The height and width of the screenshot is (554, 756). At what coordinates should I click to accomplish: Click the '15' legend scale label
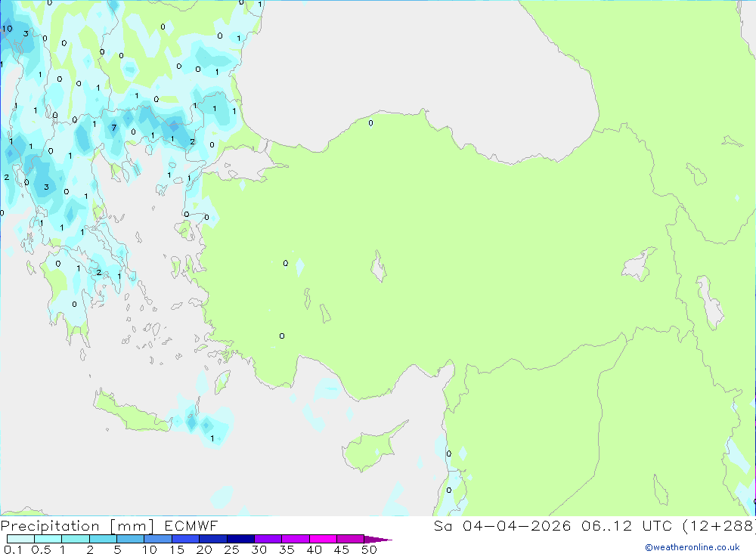(176, 549)
